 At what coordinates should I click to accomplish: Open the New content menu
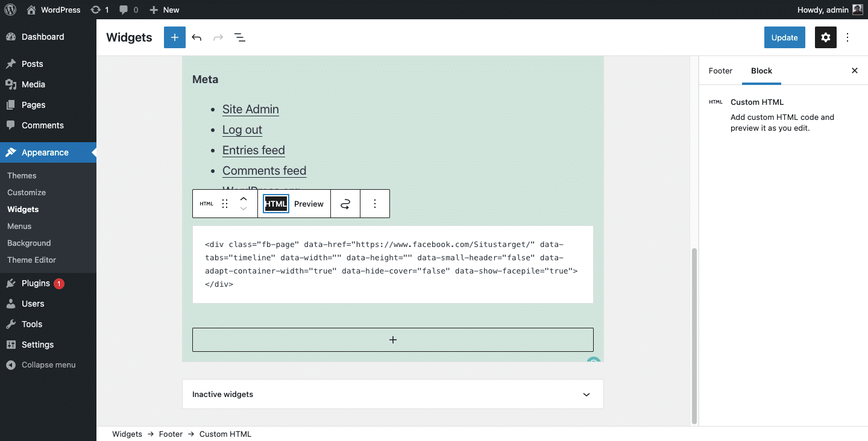(164, 10)
